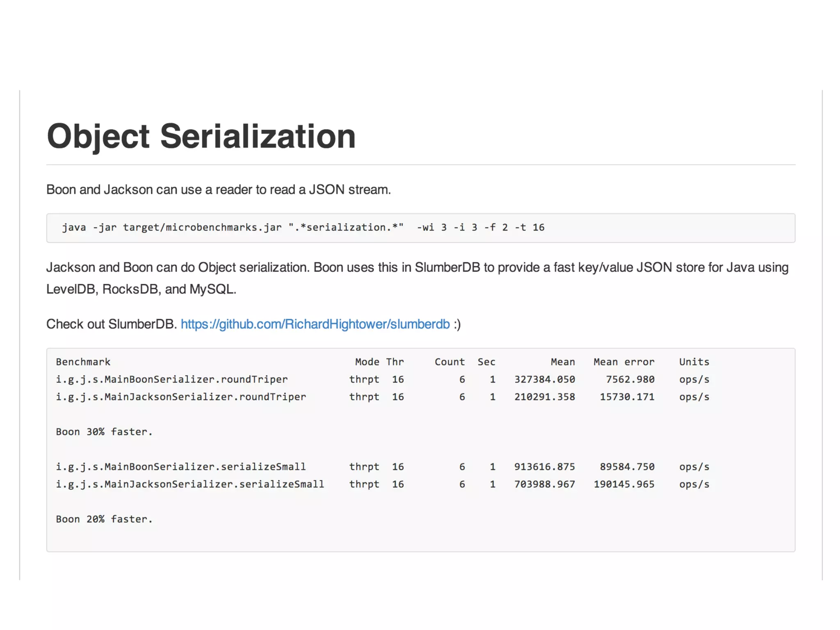This screenshot has width=840, height=630.
Task: Click the MainJacksonSerializer.roundTriper benchmark name
Action: (x=181, y=397)
